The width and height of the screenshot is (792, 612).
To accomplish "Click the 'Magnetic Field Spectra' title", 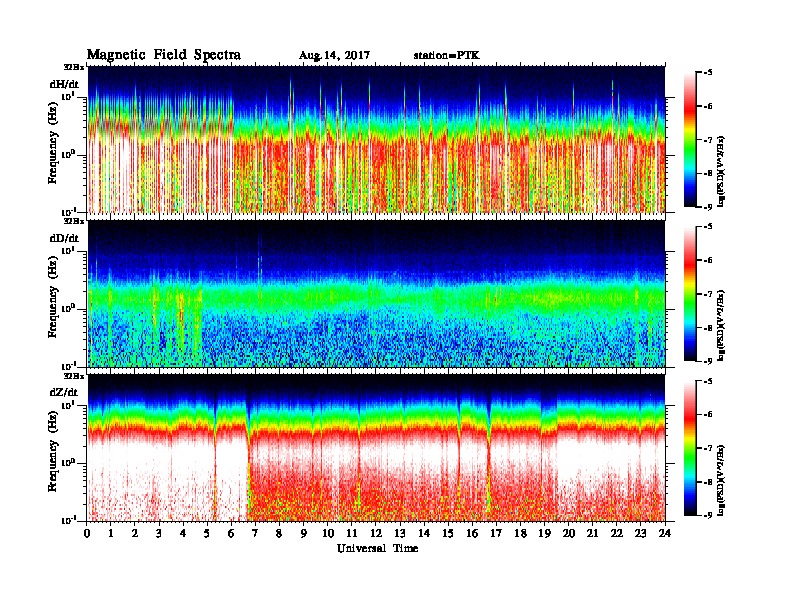I will coord(164,55).
